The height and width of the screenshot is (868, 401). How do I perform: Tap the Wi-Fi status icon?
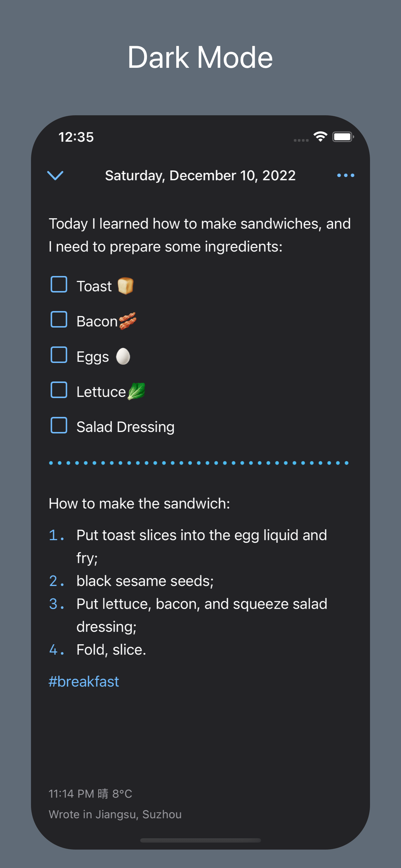tap(320, 137)
